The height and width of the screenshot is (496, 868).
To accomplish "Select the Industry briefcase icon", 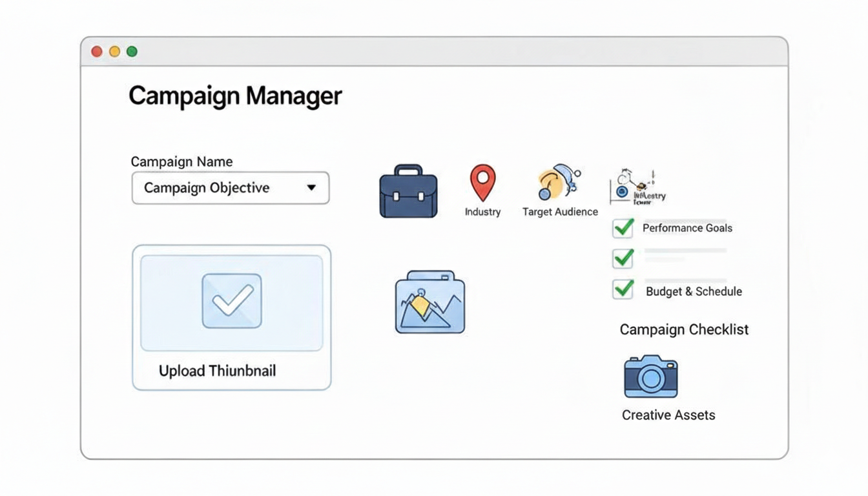I will coord(408,191).
